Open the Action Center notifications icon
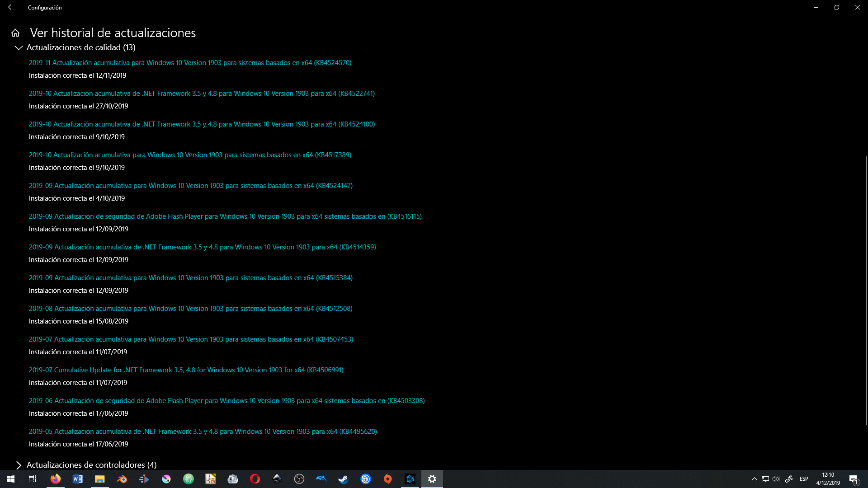 854,479
